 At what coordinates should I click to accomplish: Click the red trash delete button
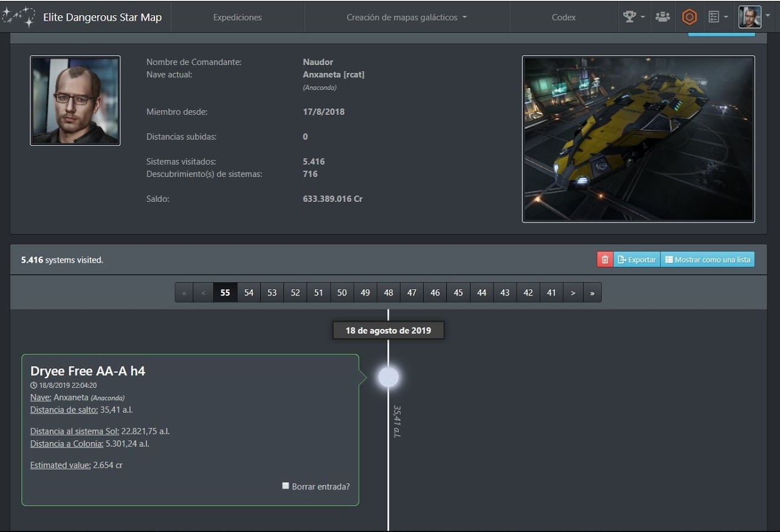coord(605,260)
